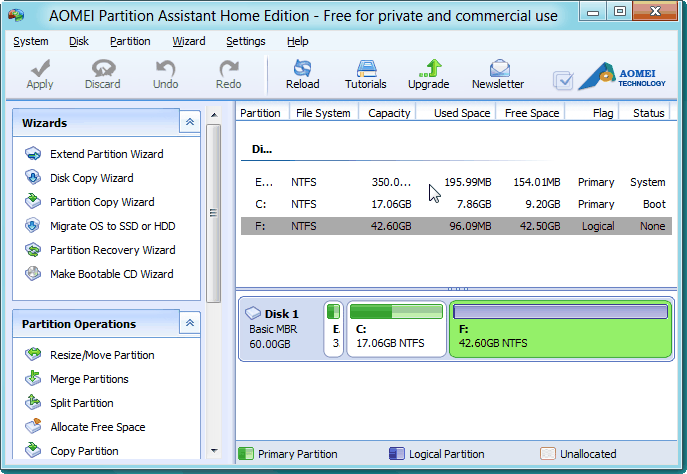The width and height of the screenshot is (687, 474).
Task: Click Partition Recovery Wizard icon
Action: pyautogui.click(x=33, y=250)
